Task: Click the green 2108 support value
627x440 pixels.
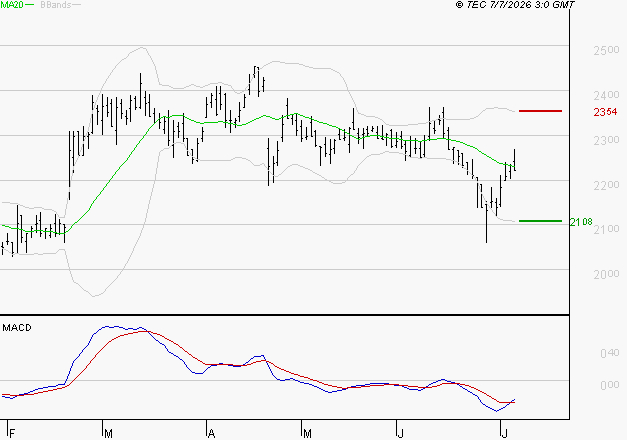Action: pyautogui.click(x=581, y=222)
